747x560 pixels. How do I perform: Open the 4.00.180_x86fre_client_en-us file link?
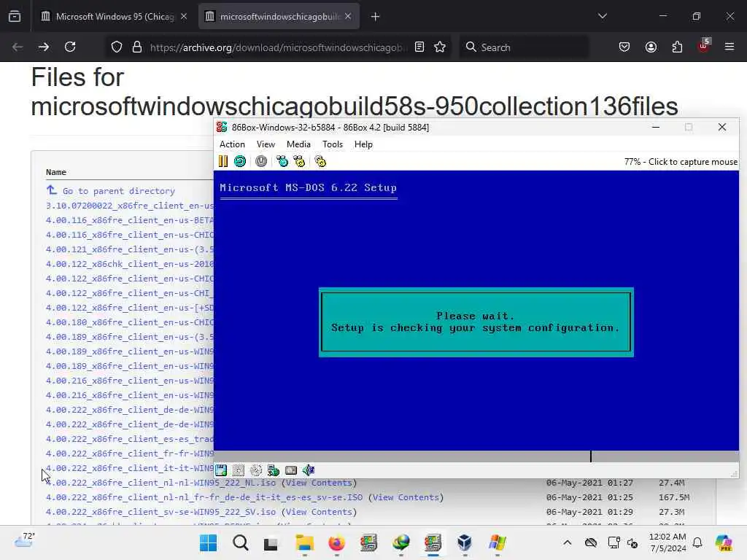tap(130, 322)
